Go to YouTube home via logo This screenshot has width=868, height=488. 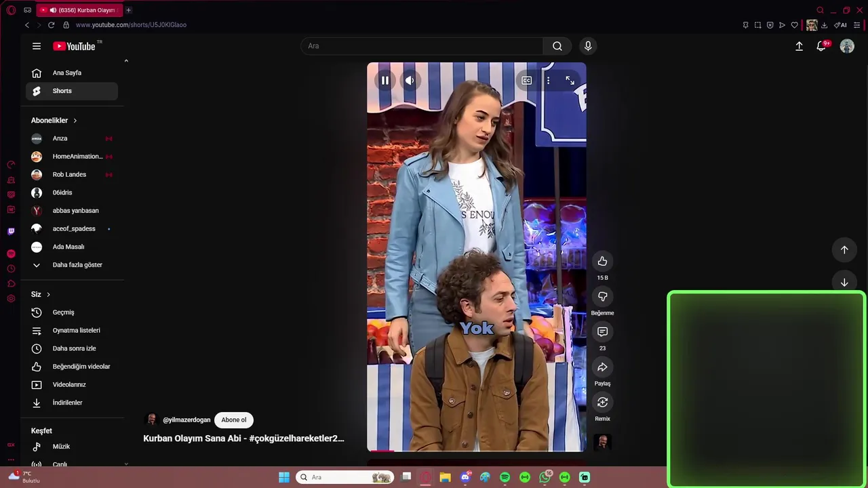[x=74, y=46]
